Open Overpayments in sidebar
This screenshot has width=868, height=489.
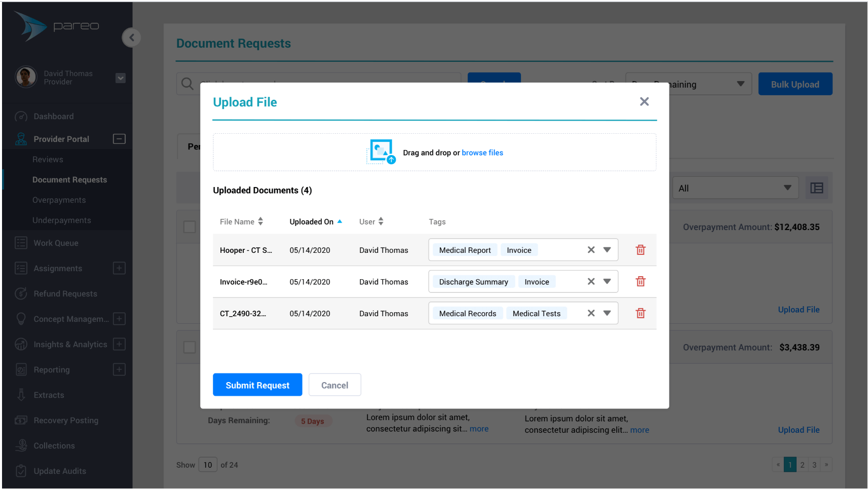59,200
